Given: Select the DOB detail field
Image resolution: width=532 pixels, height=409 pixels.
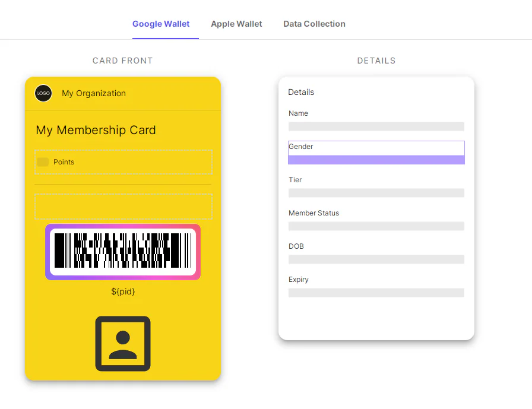Looking at the screenshot, I should (376, 252).
